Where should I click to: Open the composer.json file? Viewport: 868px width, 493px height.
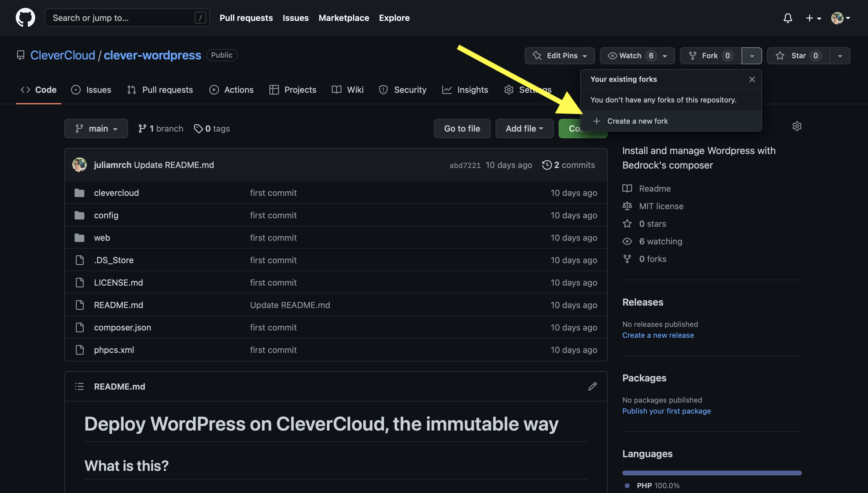(x=123, y=327)
